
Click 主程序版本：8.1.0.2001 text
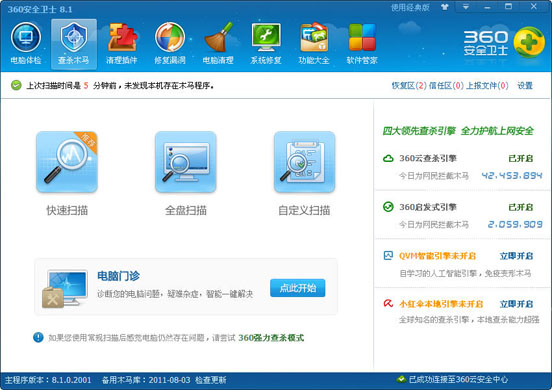[x=48, y=380]
